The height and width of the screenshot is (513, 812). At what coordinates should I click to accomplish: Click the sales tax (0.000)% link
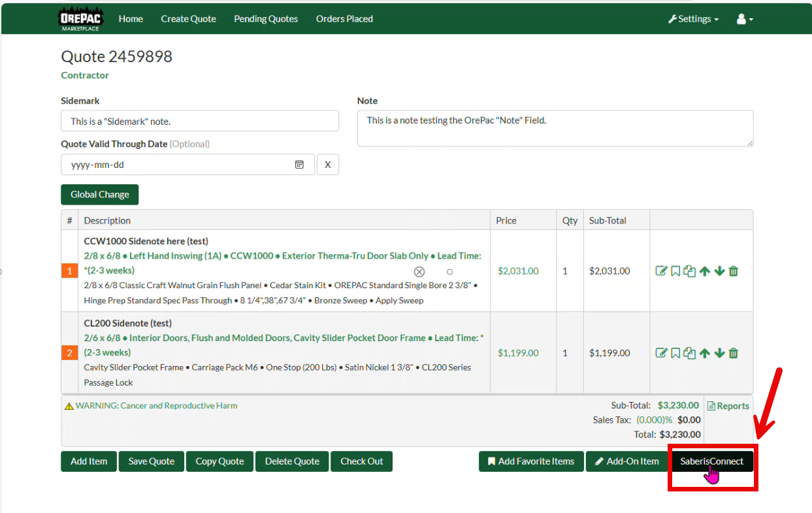click(655, 420)
